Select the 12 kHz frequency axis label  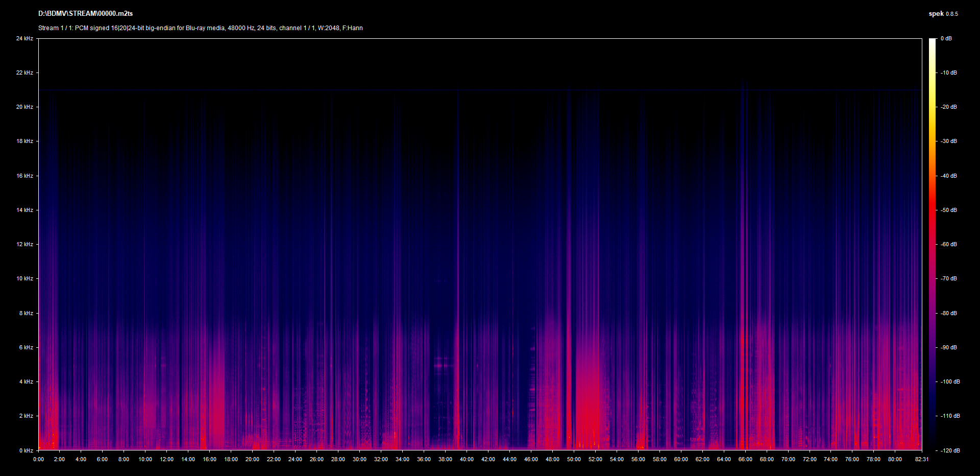pos(24,244)
